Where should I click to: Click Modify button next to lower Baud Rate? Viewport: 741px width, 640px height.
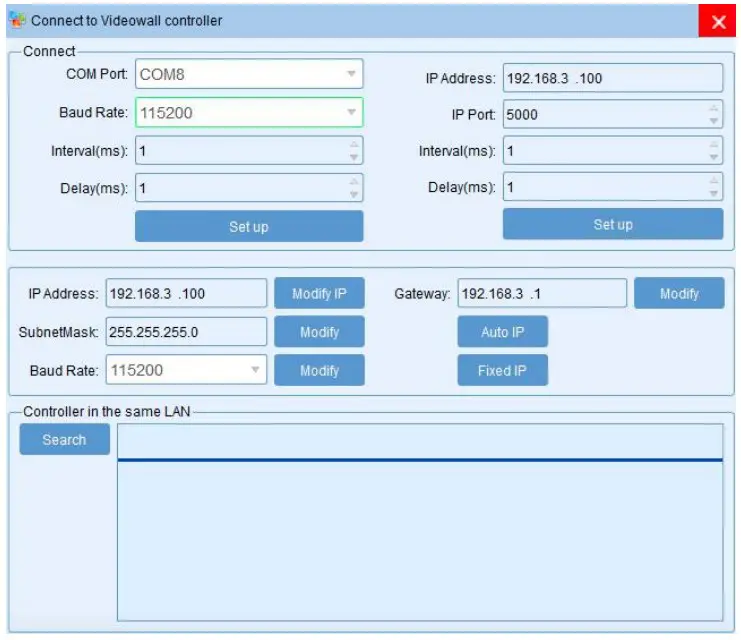click(x=319, y=370)
